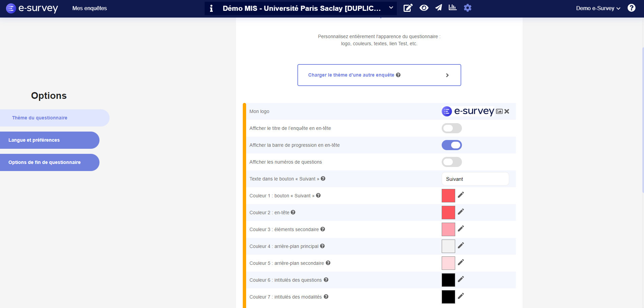Open the survey preview eye icon
The height and width of the screenshot is (308, 644).
[x=424, y=8]
